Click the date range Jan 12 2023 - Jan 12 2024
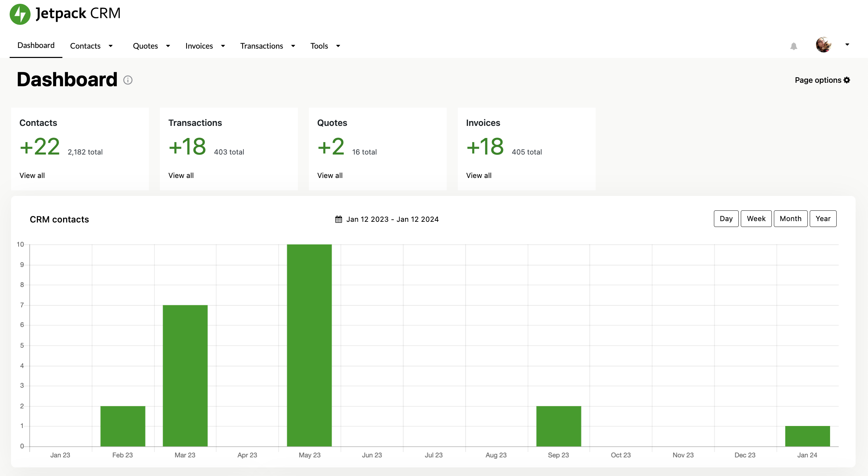Image resolution: width=868 pixels, height=476 pixels. [x=393, y=219]
